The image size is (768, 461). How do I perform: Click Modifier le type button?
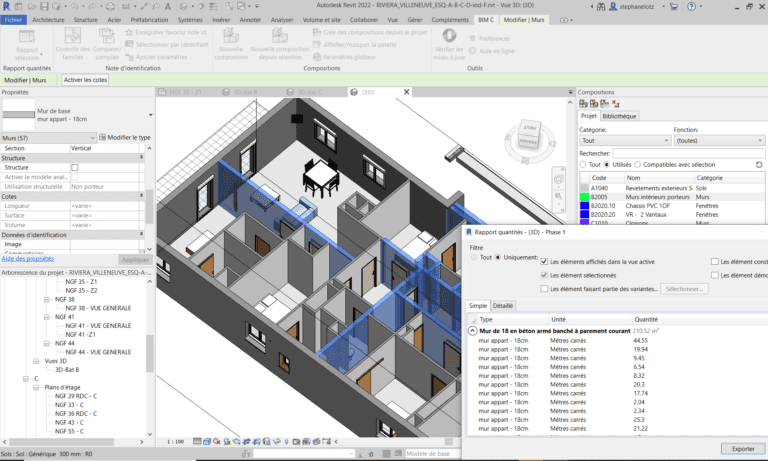tap(125, 138)
